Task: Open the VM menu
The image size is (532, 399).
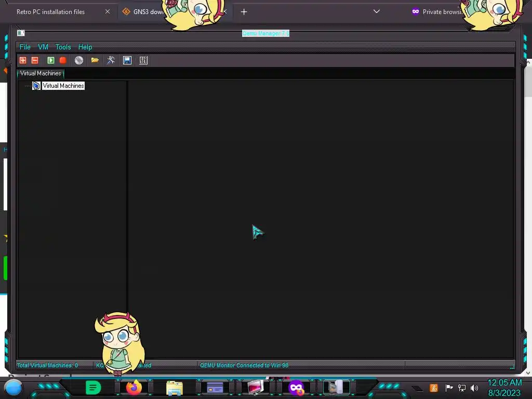Action: [x=43, y=47]
